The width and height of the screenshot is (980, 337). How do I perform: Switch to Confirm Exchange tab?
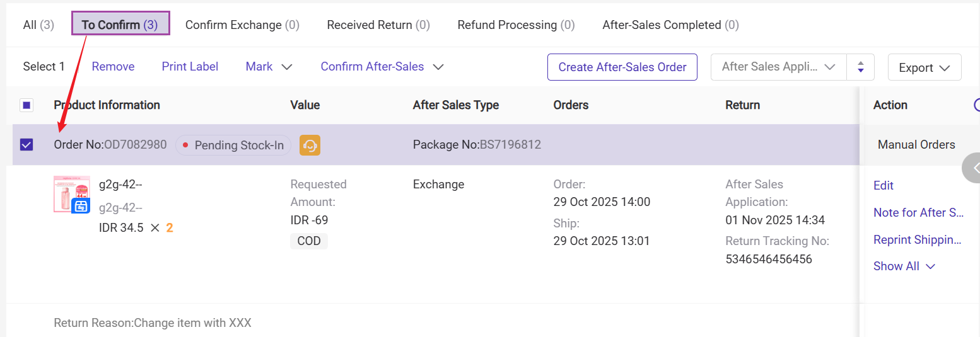click(x=242, y=25)
